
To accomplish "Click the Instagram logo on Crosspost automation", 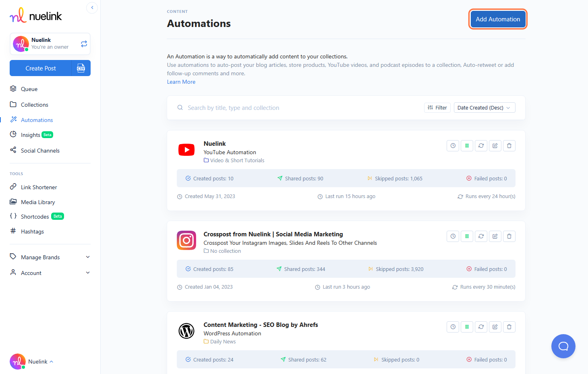I will (186, 240).
